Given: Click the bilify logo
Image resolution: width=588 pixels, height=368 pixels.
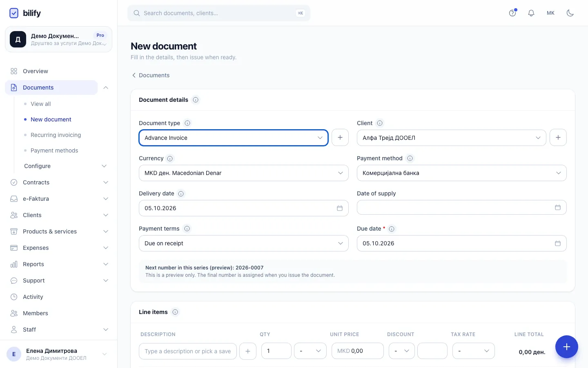Looking at the screenshot, I should pos(25,13).
